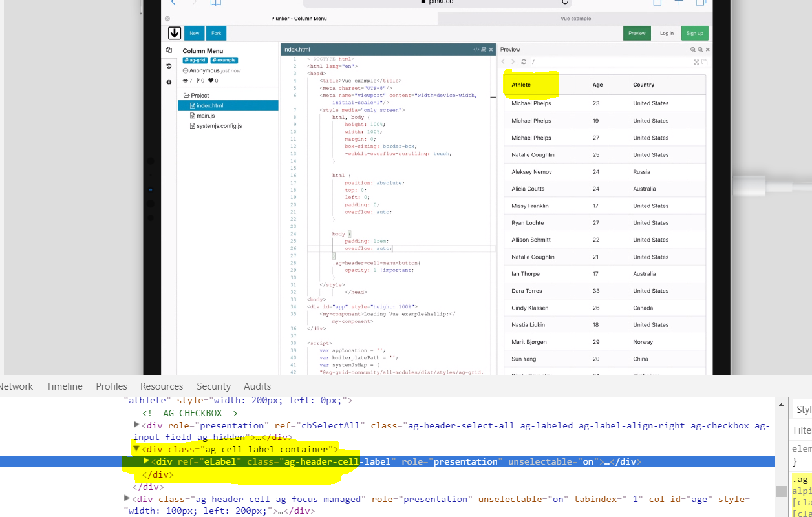Collapse the ag-cell-label-container div
This screenshot has height=517, width=812.
coord(136,448)
